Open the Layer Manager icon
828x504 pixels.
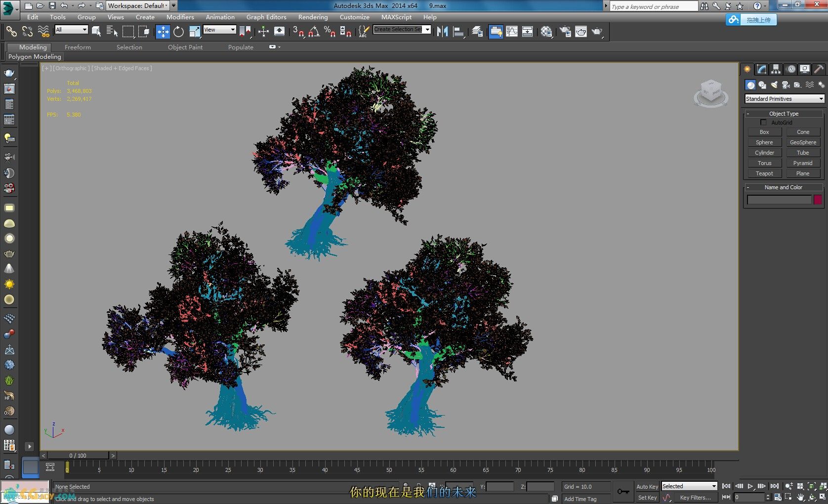point(477,32)
